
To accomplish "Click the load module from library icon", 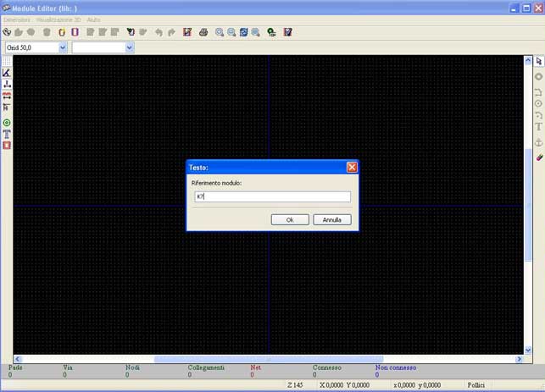I will coord(131,32).
